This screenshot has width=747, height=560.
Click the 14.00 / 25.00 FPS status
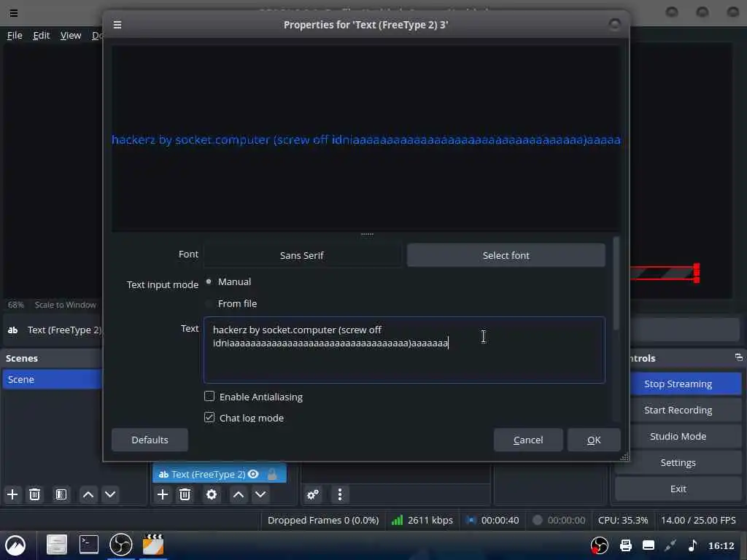click(x=698, y=520)
